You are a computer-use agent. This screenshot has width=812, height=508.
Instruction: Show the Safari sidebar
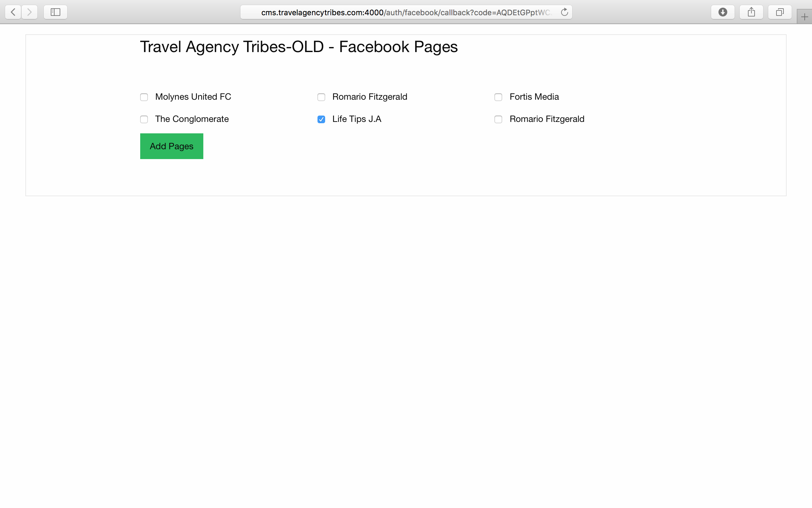pyautogui.click(x=56, y=12)
